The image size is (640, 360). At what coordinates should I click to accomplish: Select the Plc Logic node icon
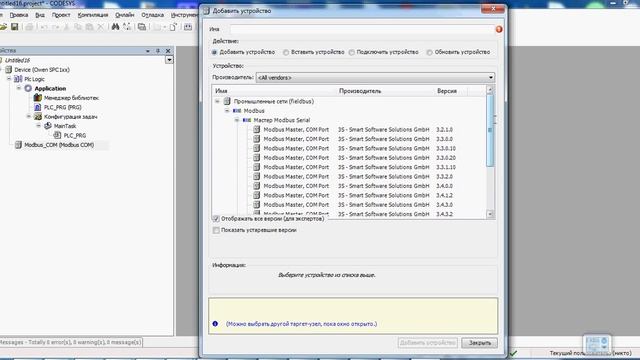pyautogui.click(x=18, y=79)
